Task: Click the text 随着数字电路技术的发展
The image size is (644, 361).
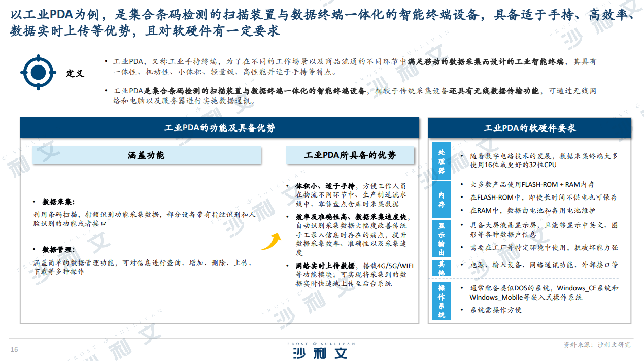Action: point(544,160)
